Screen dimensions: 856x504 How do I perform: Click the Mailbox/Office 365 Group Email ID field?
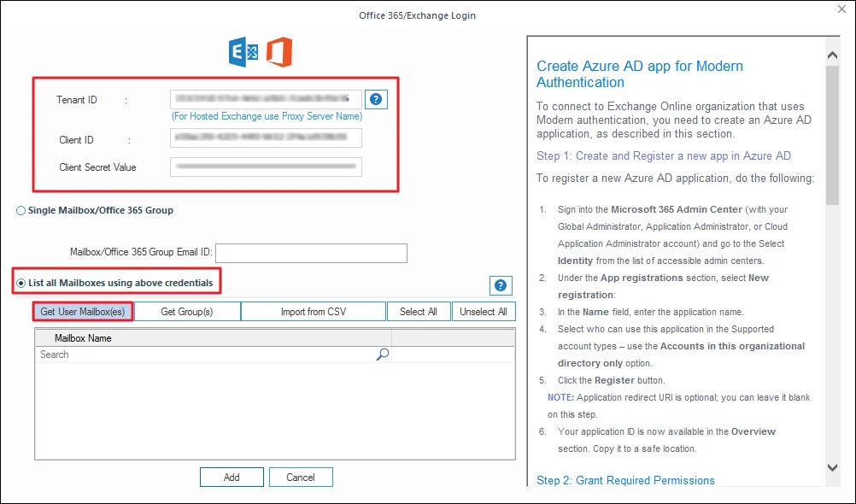point(311,253)
